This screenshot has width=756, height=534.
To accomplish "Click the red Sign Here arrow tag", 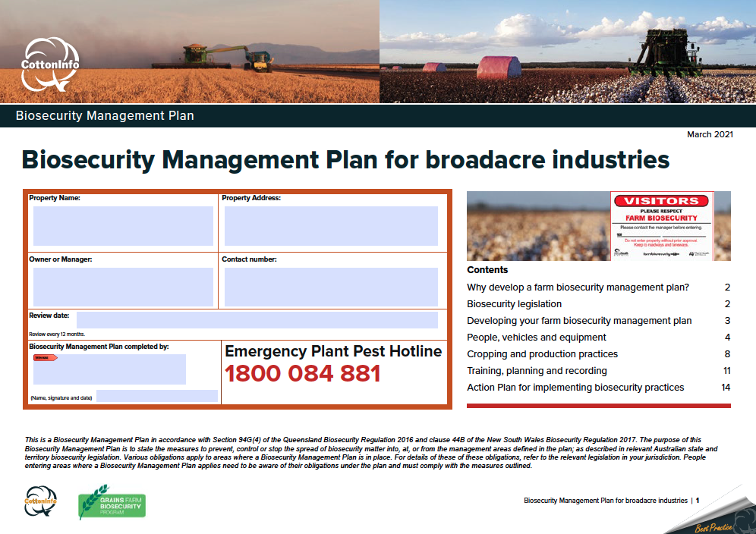I will point(46,357).
